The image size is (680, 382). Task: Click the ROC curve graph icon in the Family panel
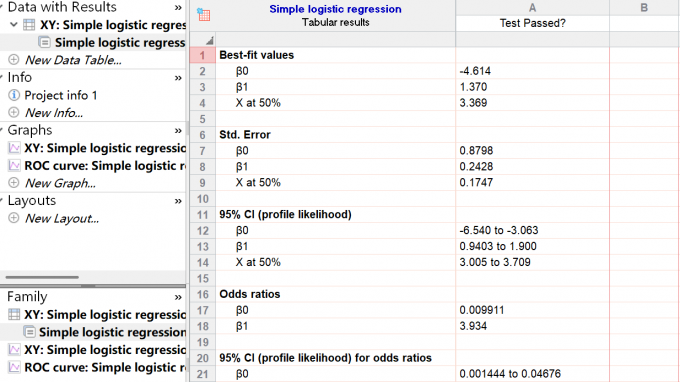[x=14, y=367]
